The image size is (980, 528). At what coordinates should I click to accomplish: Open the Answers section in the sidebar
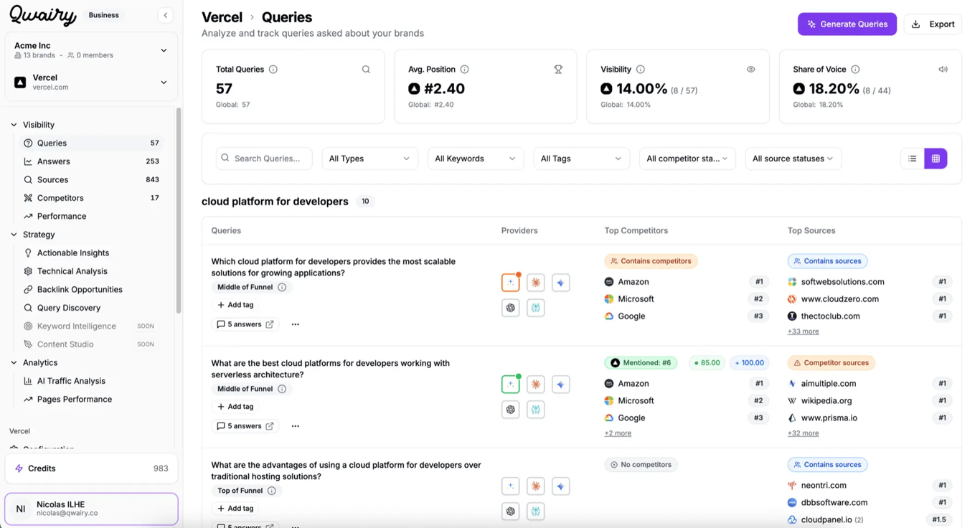click(54, 161)
